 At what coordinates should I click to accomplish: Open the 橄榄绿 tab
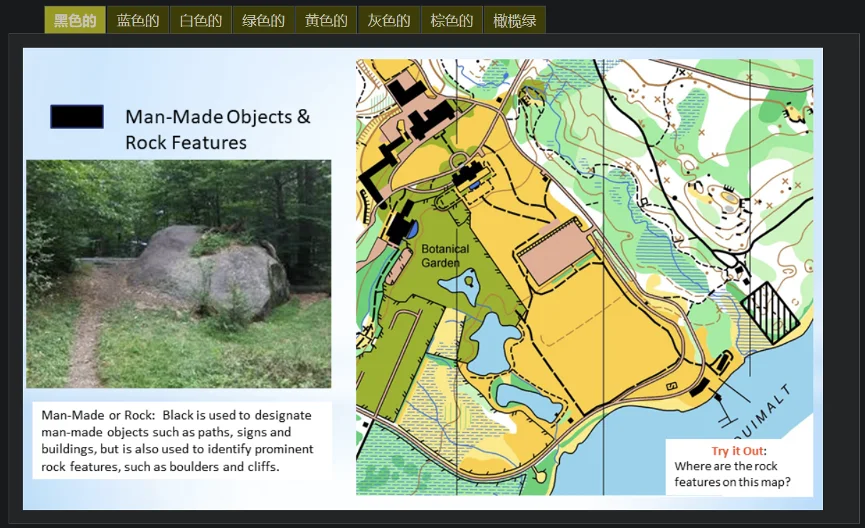pyautogui.click(x=514, y=20)
